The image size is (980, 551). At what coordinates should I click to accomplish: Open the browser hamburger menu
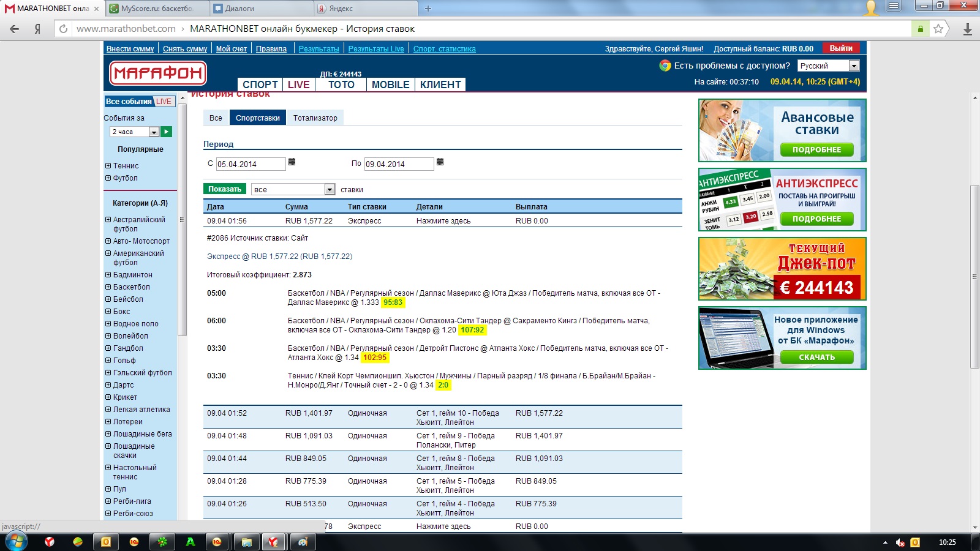click(894, 6)
